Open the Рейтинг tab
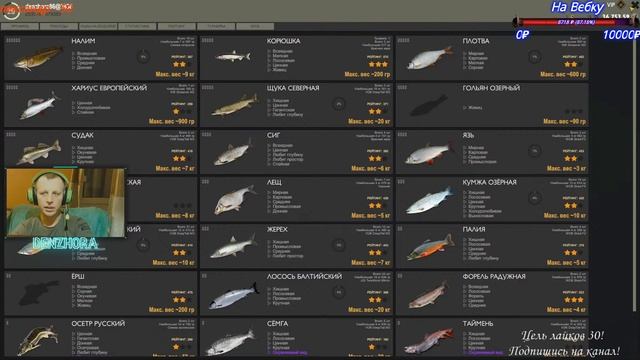This screenshot has height=360, width=640. coord(176,26)
